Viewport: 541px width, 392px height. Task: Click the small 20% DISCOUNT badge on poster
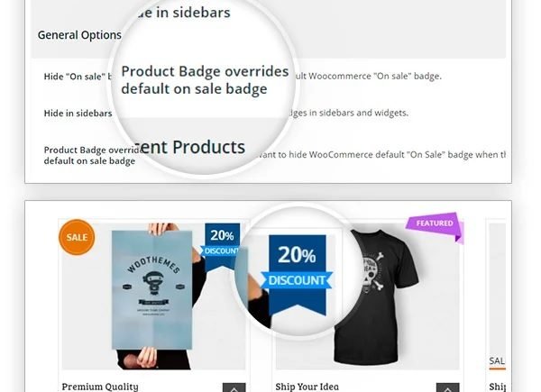pyautogui.click(x=221, y=245)
